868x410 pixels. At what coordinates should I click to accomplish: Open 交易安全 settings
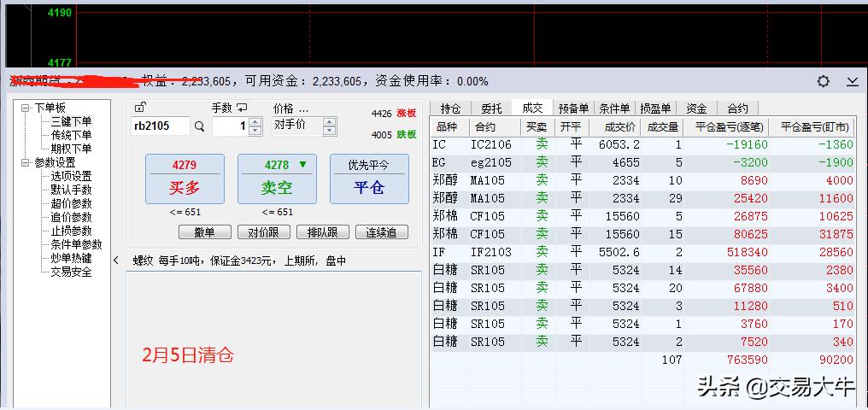click(72, 272)
